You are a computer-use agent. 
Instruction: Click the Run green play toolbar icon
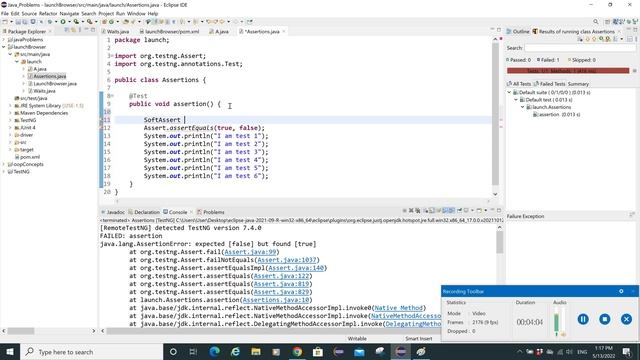point(63,22)
